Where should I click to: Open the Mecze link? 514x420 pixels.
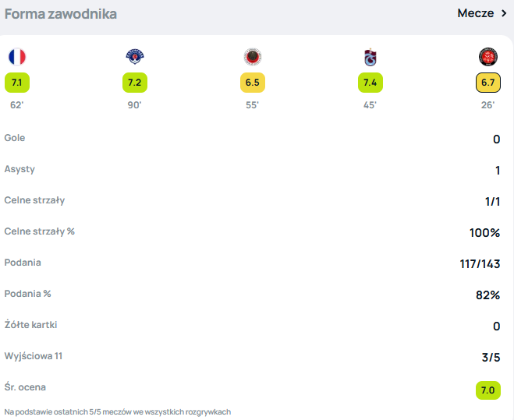475,13
